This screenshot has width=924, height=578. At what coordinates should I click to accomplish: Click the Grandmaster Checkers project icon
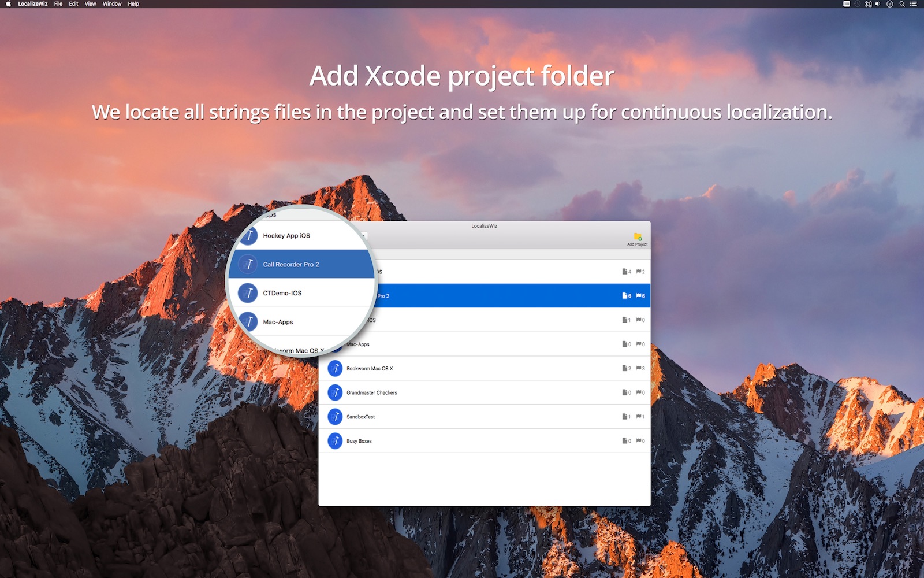[335, 393]
